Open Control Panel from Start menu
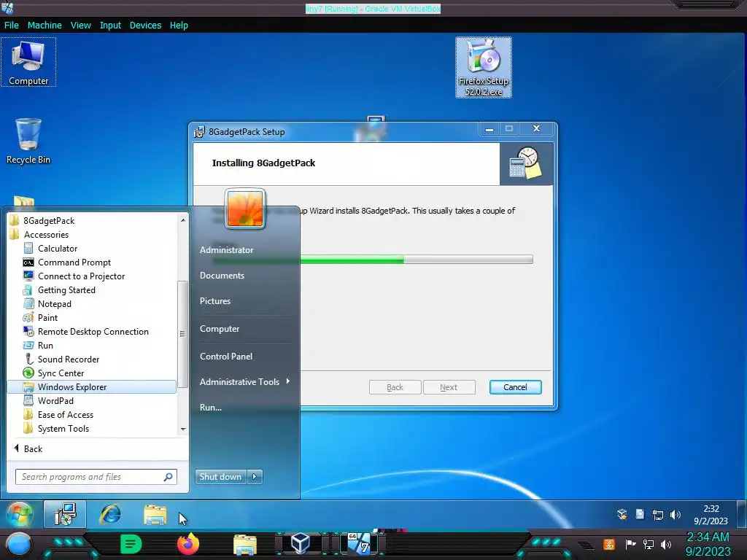 [x=226, y=356]
